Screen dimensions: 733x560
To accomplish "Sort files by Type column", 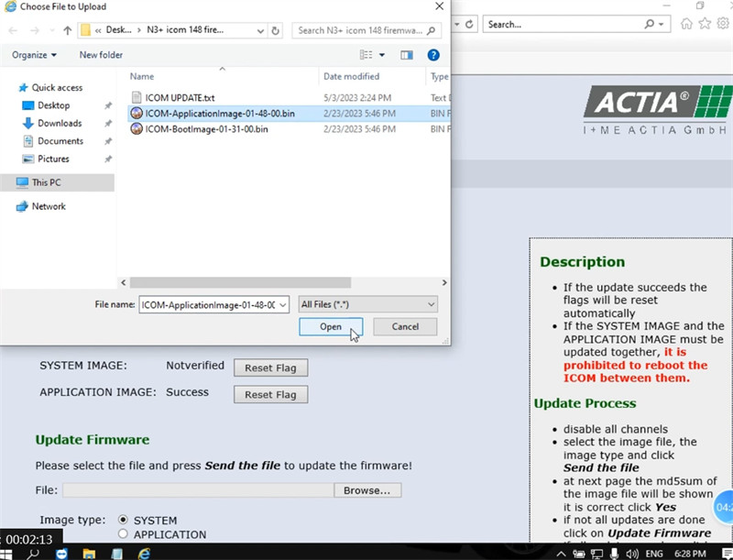I will (440, 76).
